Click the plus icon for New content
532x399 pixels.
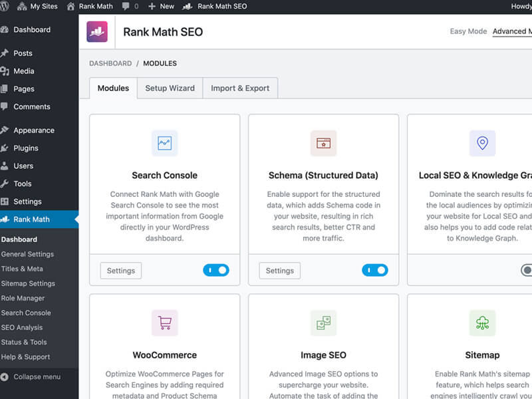click(152, 7)
